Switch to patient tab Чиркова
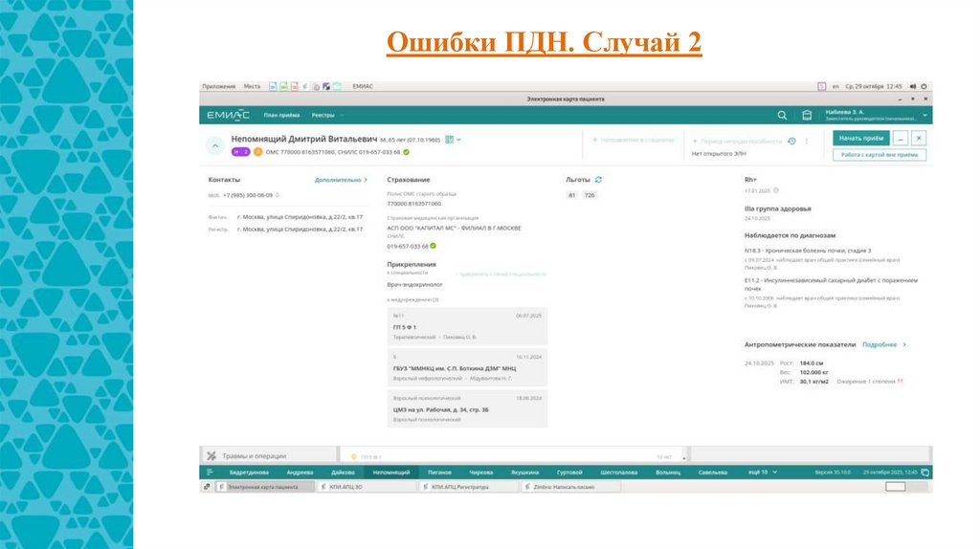980x549 pixels. 481,472
